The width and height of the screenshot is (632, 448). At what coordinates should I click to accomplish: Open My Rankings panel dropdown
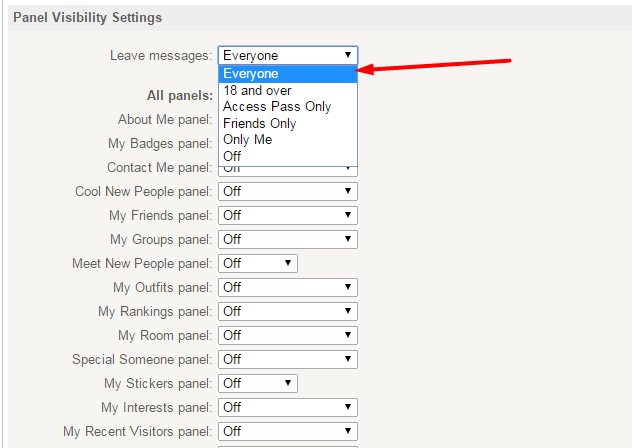click(288, 311)
